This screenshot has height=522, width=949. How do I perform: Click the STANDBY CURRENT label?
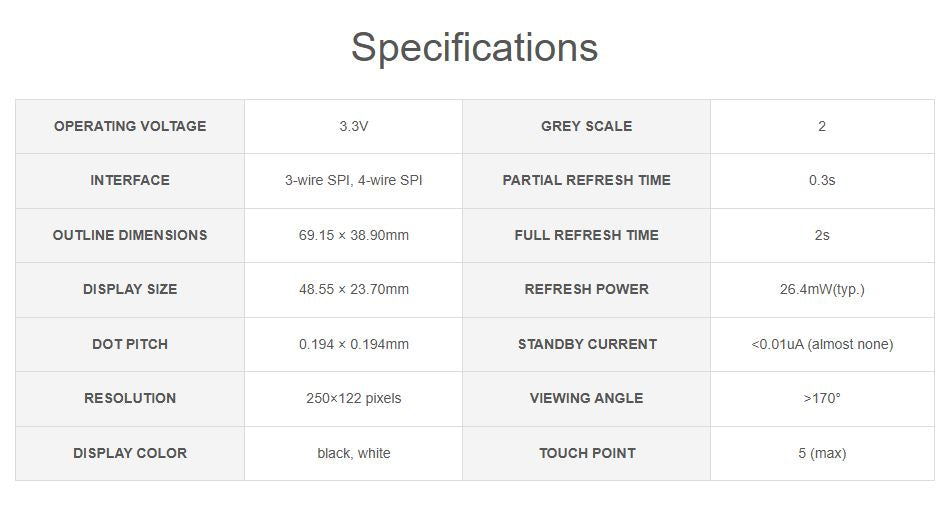pyautogui.click(x=586, y=344)
